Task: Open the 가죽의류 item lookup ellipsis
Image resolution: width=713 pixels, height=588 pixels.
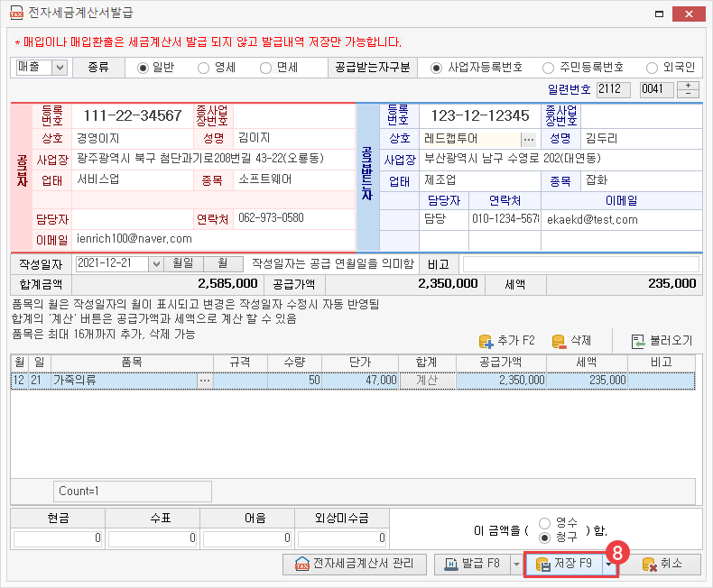Action: point(205,381)
